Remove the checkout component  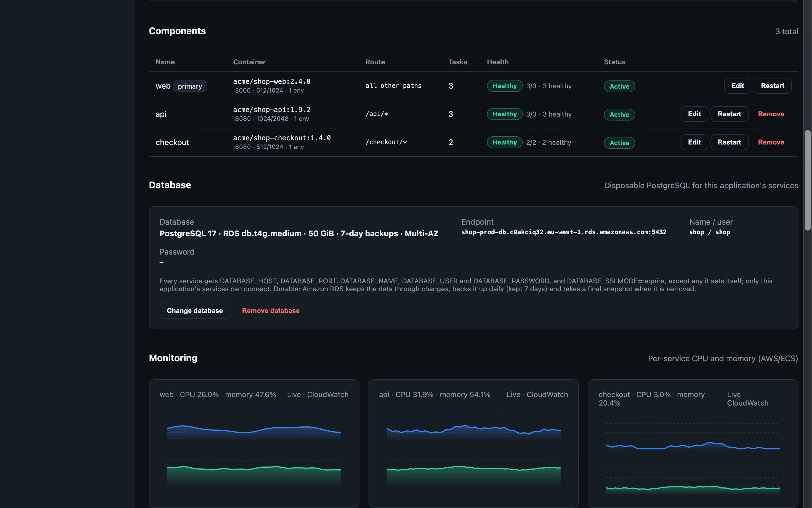point(771,142)
